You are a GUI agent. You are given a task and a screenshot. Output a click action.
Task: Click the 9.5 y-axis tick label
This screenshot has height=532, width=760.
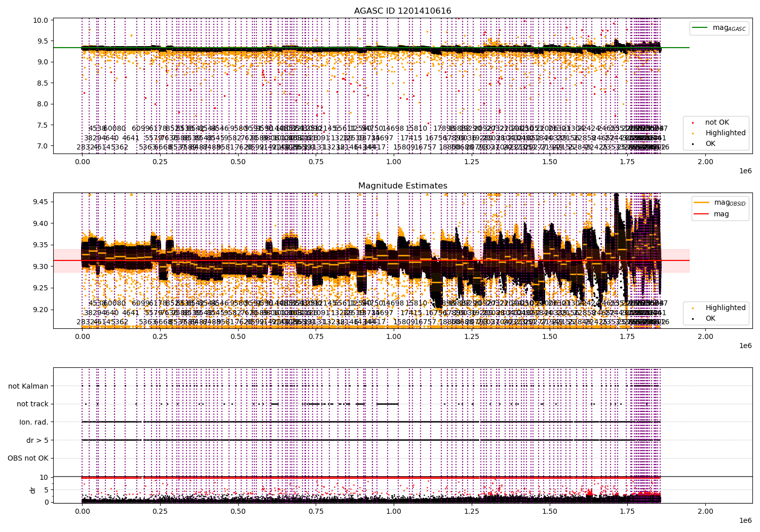[x=43, y=41]
